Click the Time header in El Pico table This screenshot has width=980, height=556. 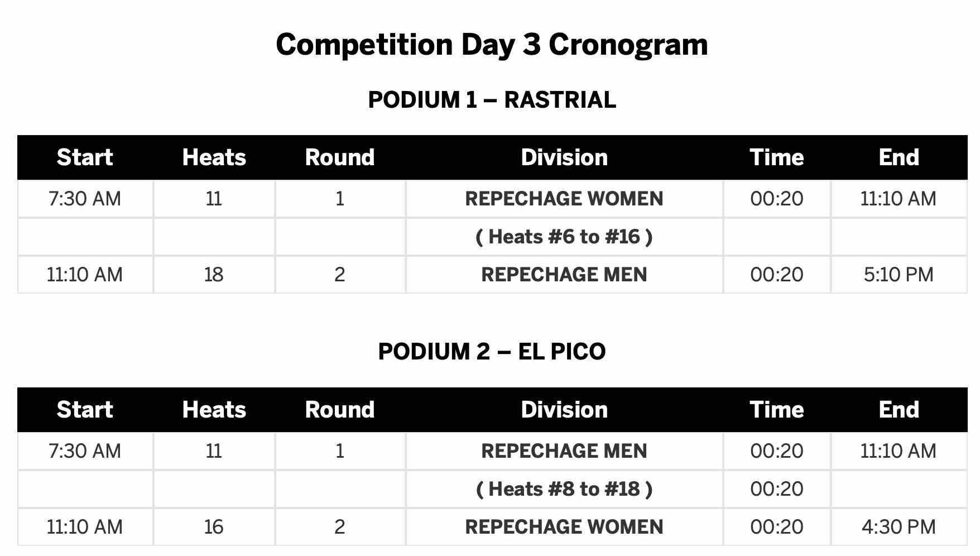click(x=776, y=410)
